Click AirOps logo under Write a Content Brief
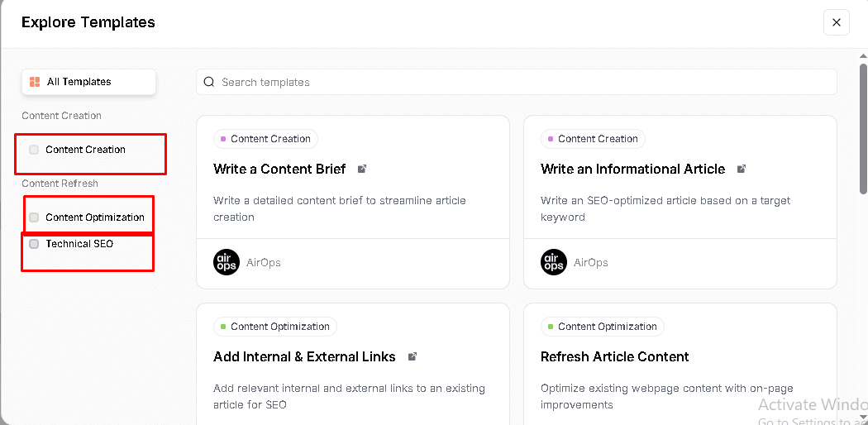Screen dimensions: 868x425 pos(226,262)
